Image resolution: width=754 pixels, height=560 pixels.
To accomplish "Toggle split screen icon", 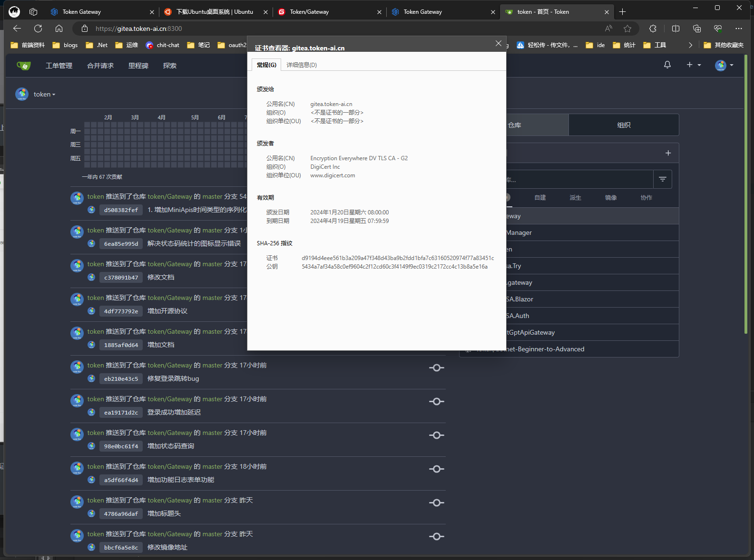I will (676, 29).
